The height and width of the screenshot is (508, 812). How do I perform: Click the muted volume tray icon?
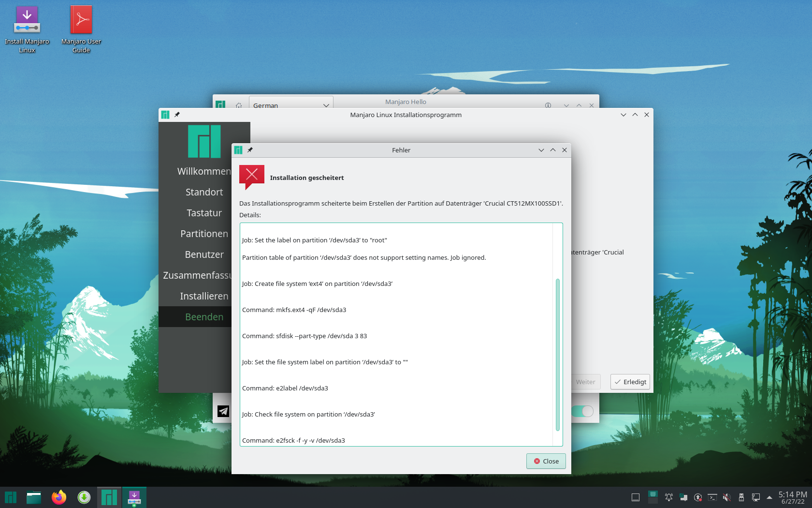click(x=727, y=497)
